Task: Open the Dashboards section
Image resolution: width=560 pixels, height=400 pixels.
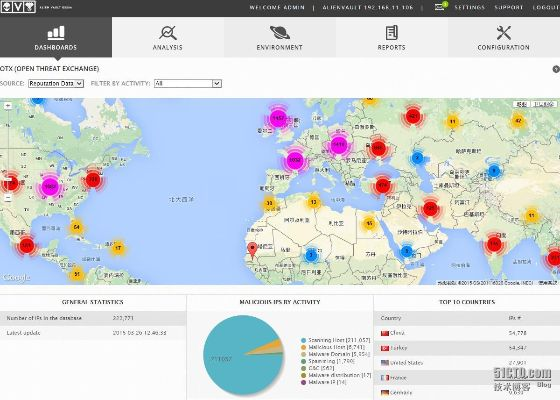Action: [x=56, y=37]
